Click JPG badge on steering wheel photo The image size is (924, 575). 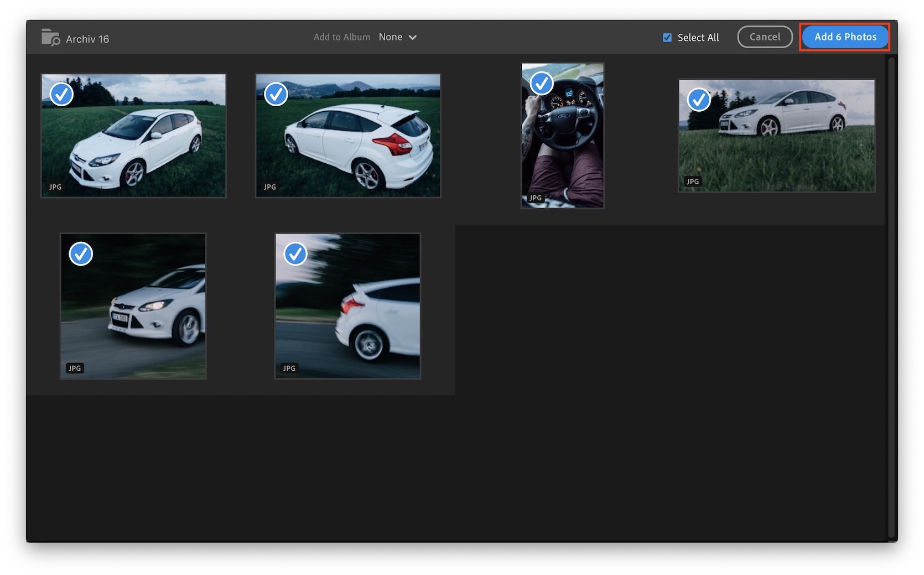coord(535,198)
